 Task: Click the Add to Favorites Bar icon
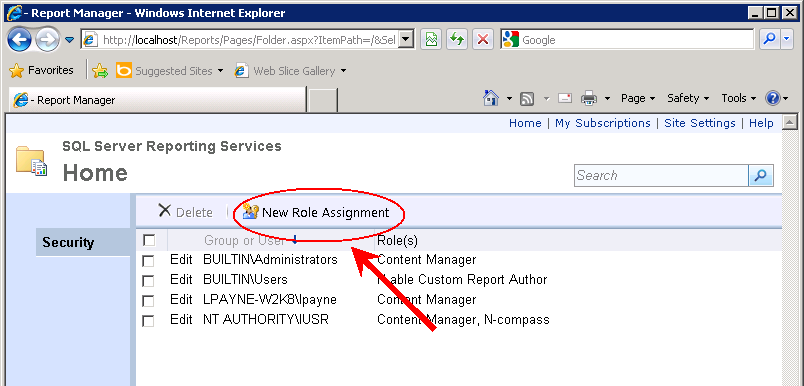(100, 71)
